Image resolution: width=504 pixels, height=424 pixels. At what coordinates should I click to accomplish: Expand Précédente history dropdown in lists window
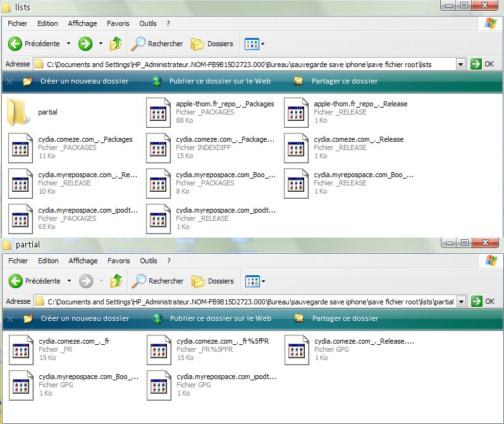pos(68,44)
